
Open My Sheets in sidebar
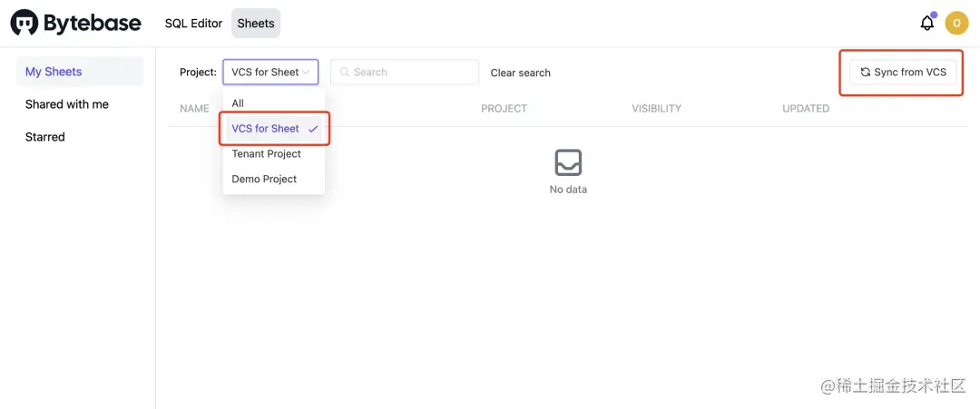click(80, 72)
